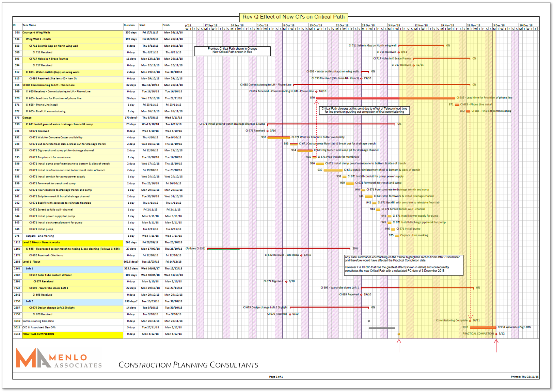Click the Duration column header

pyautogui.click(x=129, y=25)
